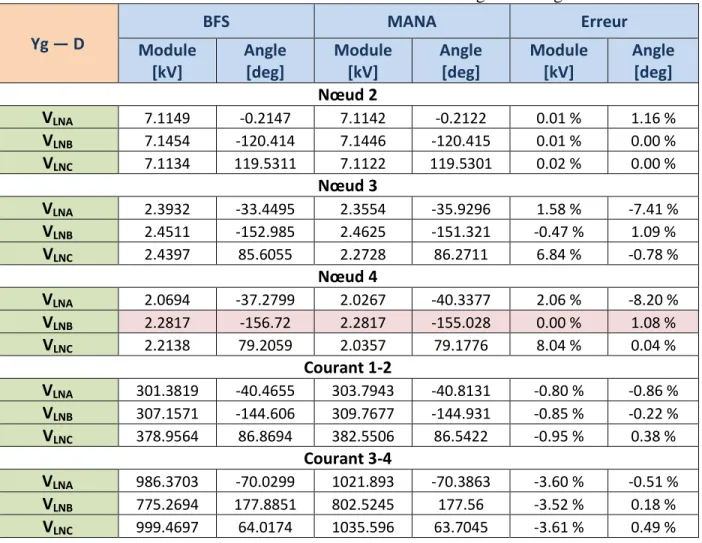Screen dimensions: 702x543
Task: Click the Courant 3-4 section heading
Action: click(348, 458)
